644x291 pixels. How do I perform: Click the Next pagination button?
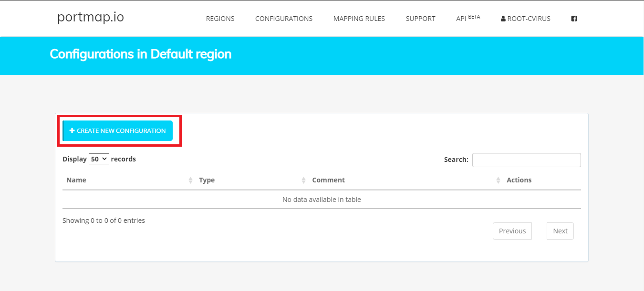[x=560, y=231]
